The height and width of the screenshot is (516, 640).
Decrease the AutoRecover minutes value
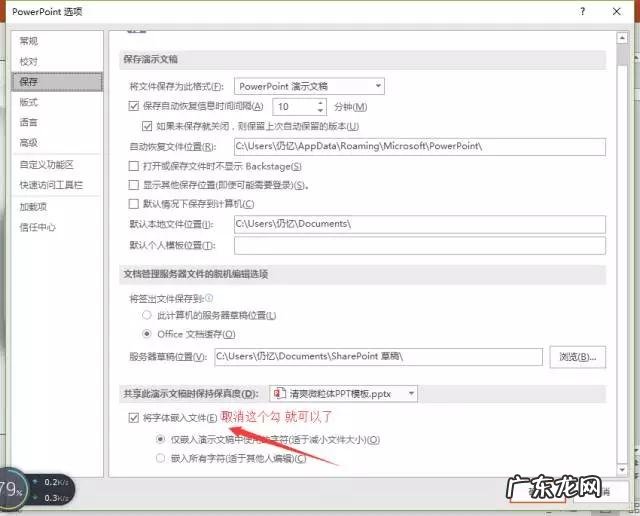320,111
